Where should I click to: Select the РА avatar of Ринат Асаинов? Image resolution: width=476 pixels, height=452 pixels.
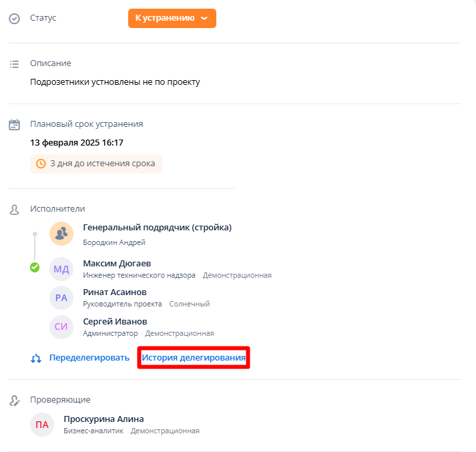[x=61, y=298]
